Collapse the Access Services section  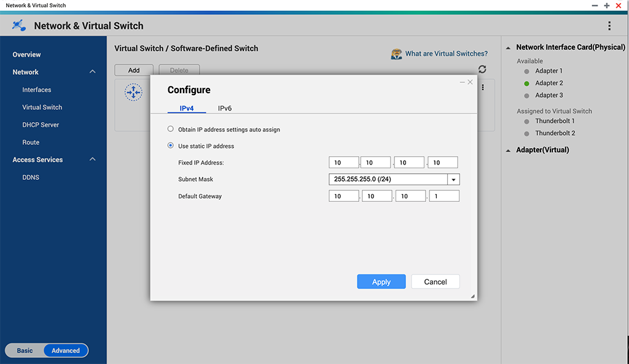pyautogui.click(x=93, y=159)
